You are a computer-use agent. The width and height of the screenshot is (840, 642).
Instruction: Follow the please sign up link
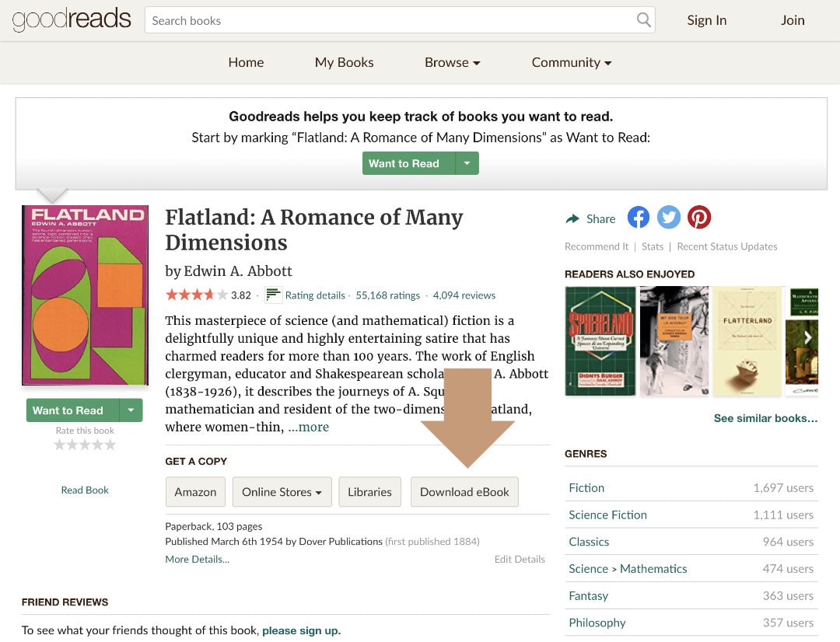coord(302,630)
